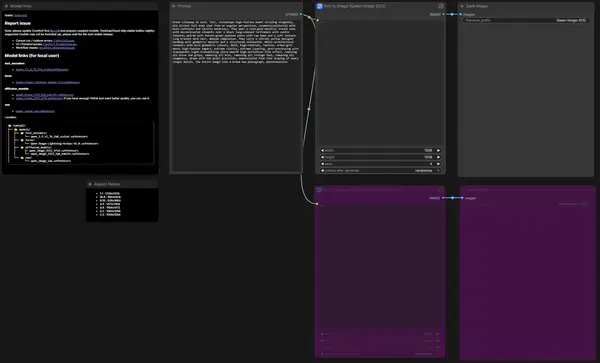The height and width of the screenshot is (363, 600).
Task: Open the Guide link in Model links
Action: 20,15
